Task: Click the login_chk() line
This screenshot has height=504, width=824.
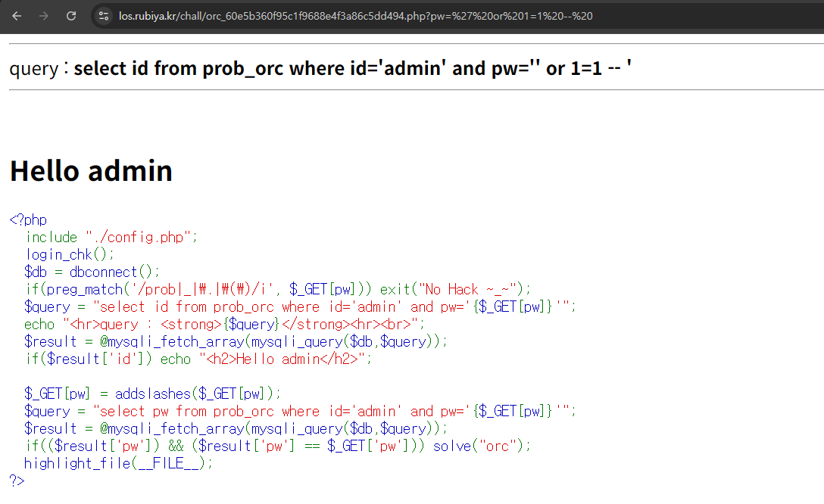Action: click(70, 254)
